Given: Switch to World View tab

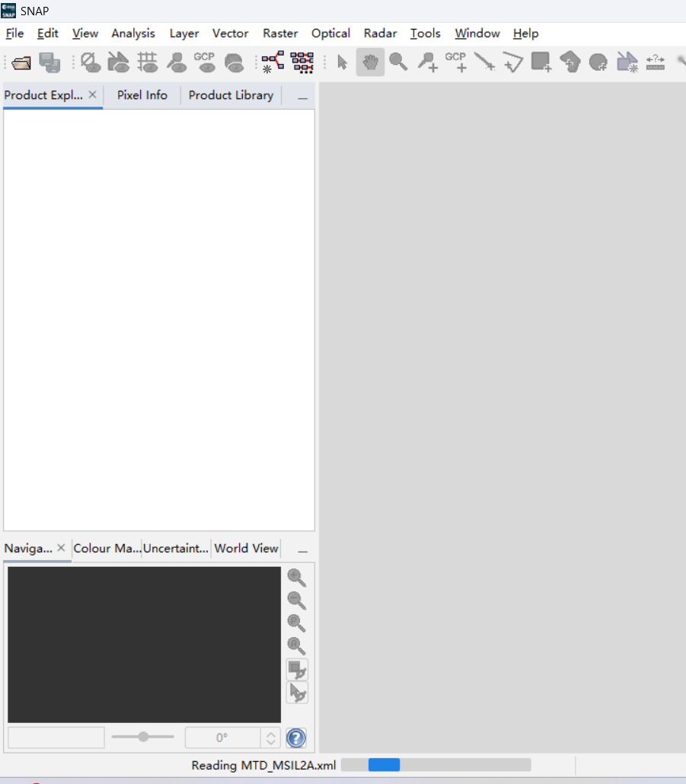Looking at the screenshot, I should pos(247,549).
